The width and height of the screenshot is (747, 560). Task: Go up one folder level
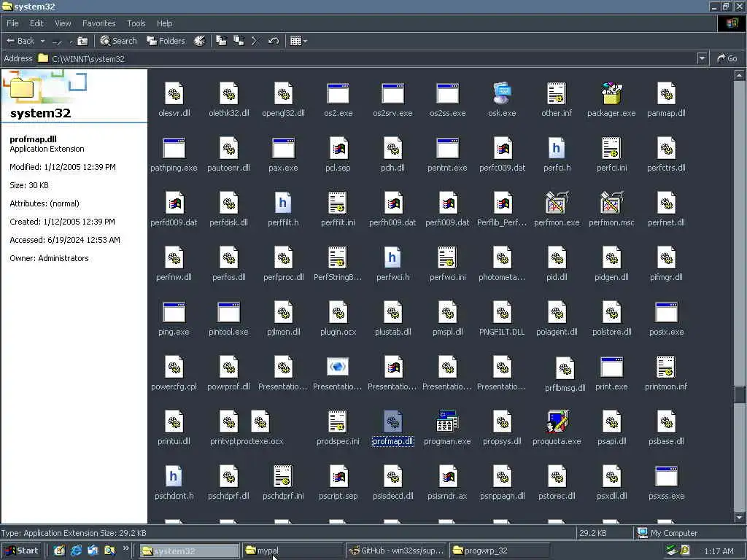82,41
